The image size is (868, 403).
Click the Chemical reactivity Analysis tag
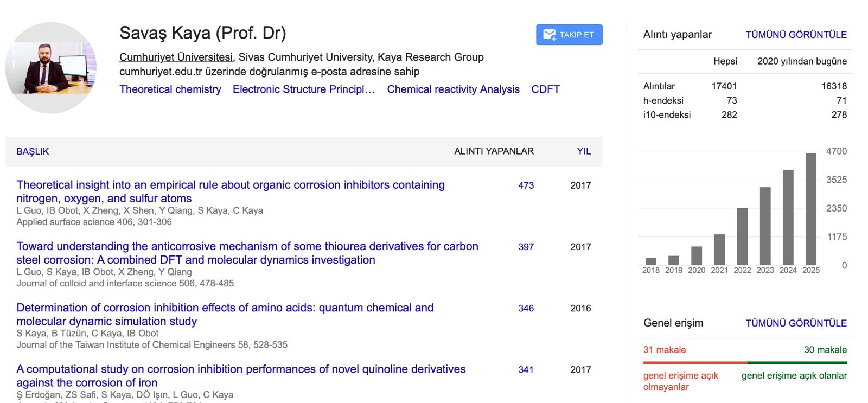tap(453, 89)
